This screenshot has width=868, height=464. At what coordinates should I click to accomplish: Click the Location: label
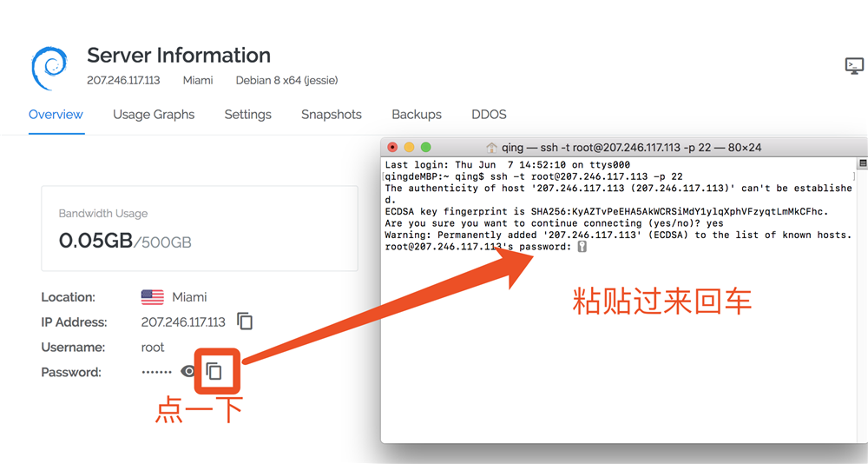[68, 297]
